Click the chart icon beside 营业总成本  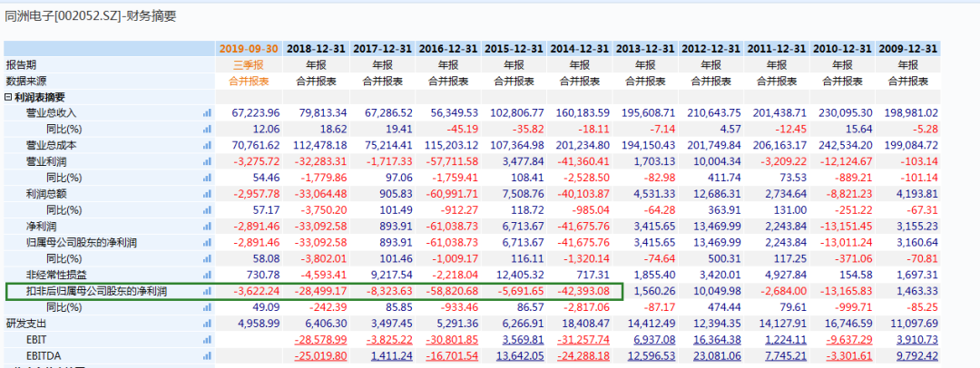tap(207, 145)
